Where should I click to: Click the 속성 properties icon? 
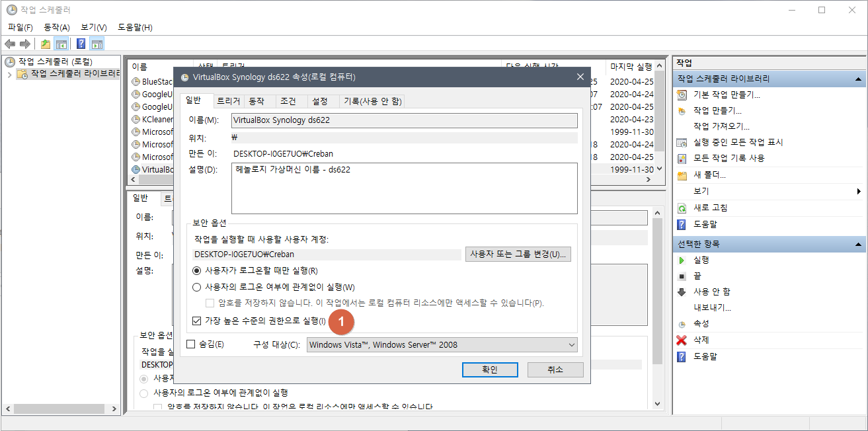(x=682, y=324)
